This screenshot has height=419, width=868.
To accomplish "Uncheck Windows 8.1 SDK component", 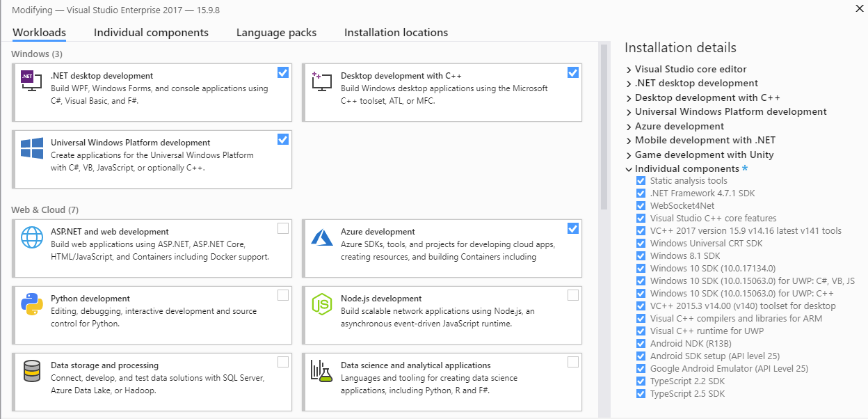I will click(x=641, y=256).
